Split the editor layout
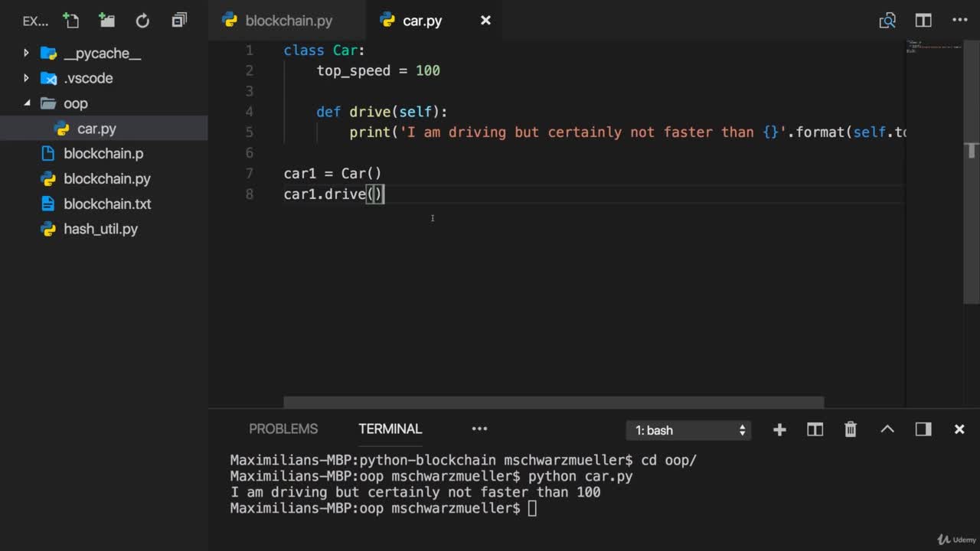 click(923, 21)
